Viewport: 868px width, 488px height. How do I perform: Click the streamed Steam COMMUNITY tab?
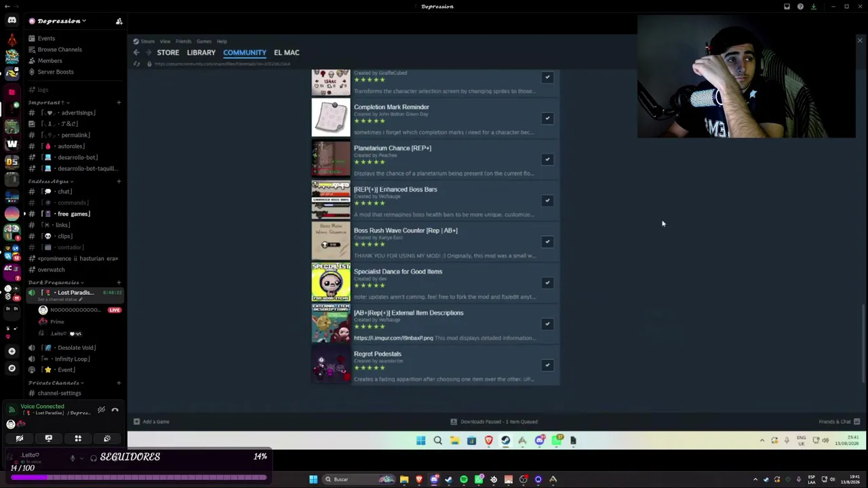245,53
